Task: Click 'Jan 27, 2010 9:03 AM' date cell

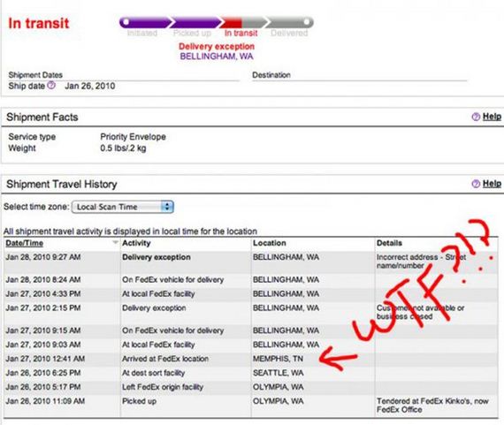Action: point(43,345)
